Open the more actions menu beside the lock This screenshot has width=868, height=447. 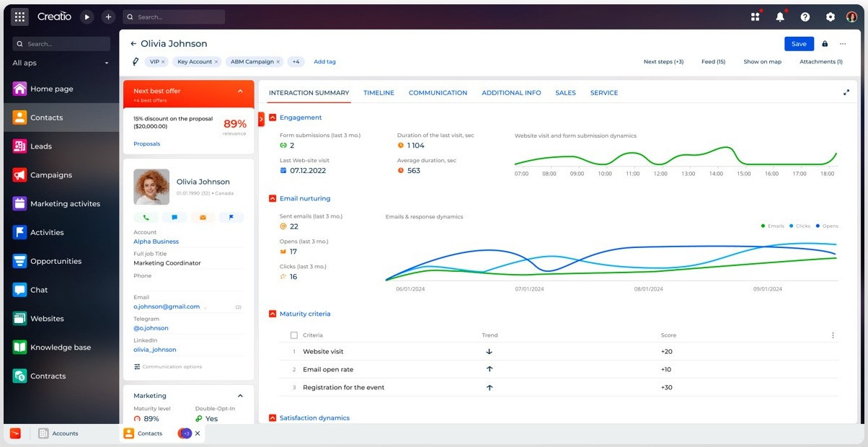coord(843,44)
